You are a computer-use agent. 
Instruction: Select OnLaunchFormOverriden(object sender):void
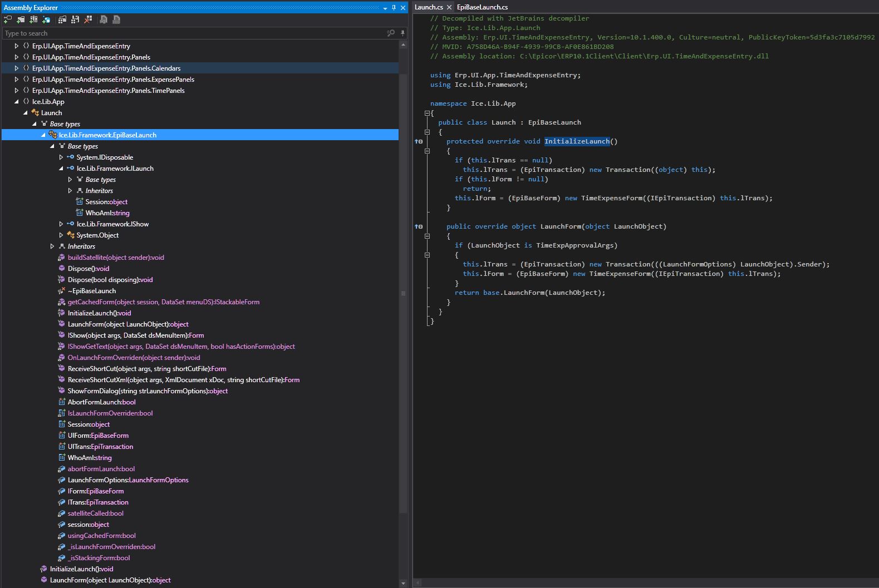coord(134,358)
